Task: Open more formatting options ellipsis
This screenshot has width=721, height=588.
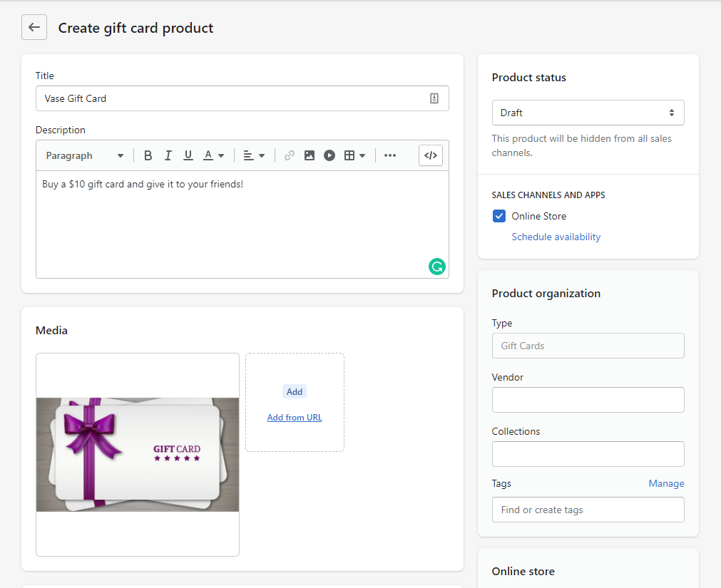Action: [x=390, y=155]
